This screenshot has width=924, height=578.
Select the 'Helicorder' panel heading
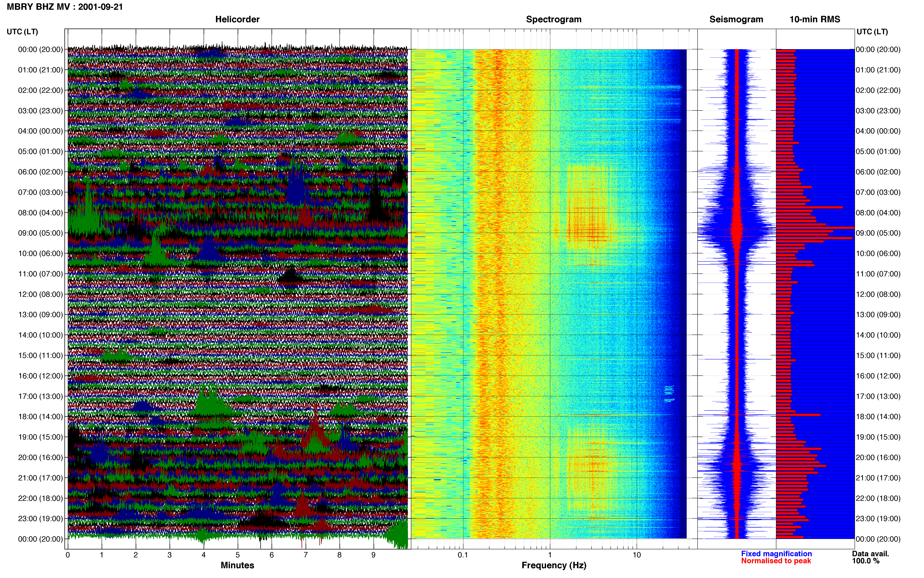(237, 19)
